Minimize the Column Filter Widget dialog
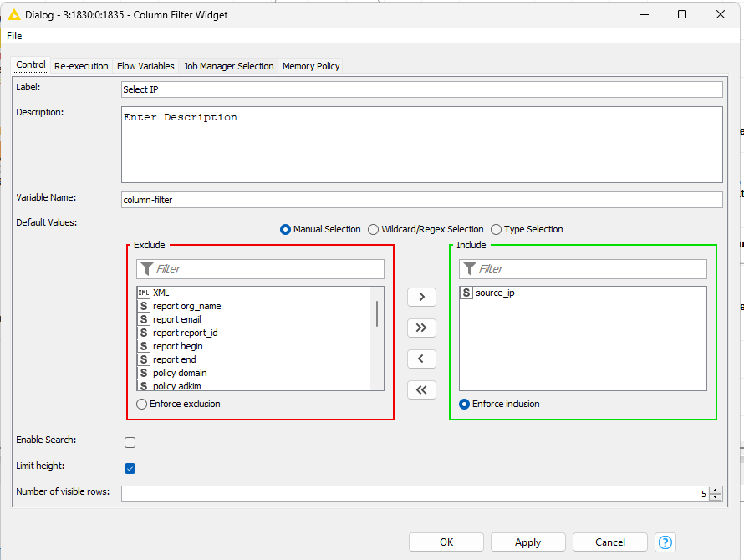744x560 pixels. pos(645,14)
